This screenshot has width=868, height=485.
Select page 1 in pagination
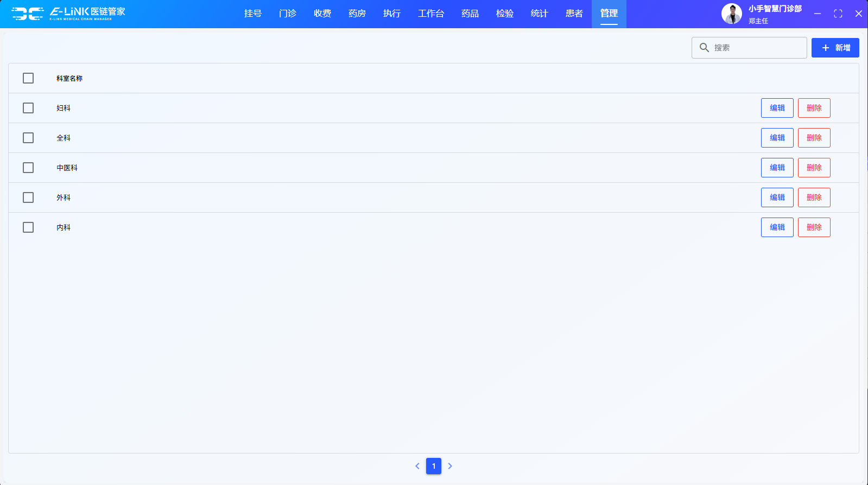pos(434,466)
